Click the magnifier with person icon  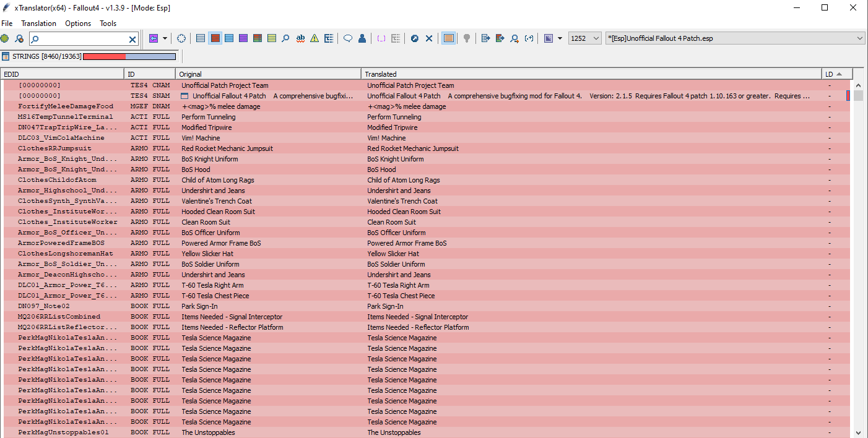514,38
